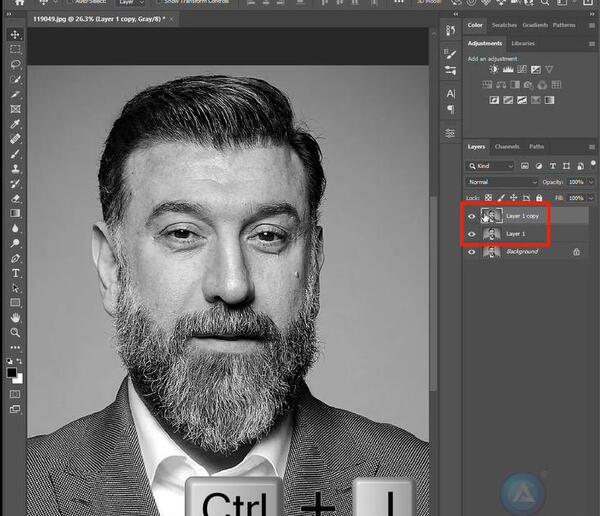
Task: Lock transparent pixels
Action: click(488, 198)
